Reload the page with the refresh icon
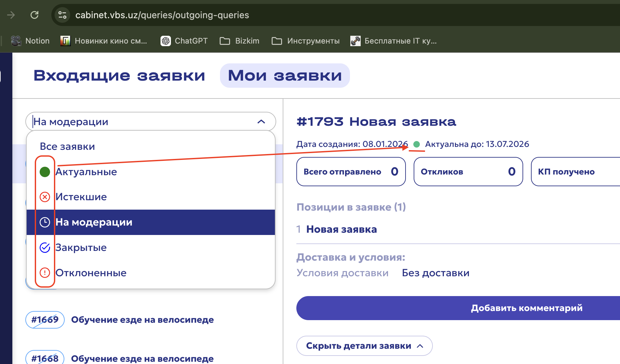Image resolution: width=620 pixels, height=364 pixels. [x=34, y=15]
